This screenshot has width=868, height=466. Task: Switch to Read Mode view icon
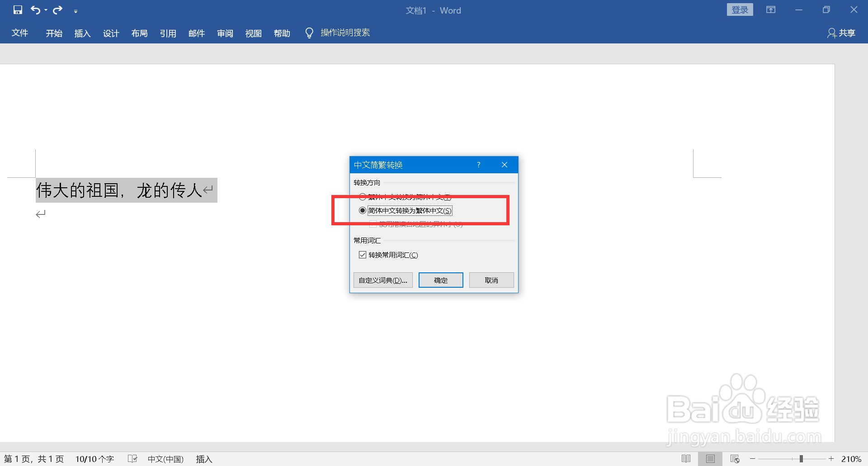click(686, 459)
